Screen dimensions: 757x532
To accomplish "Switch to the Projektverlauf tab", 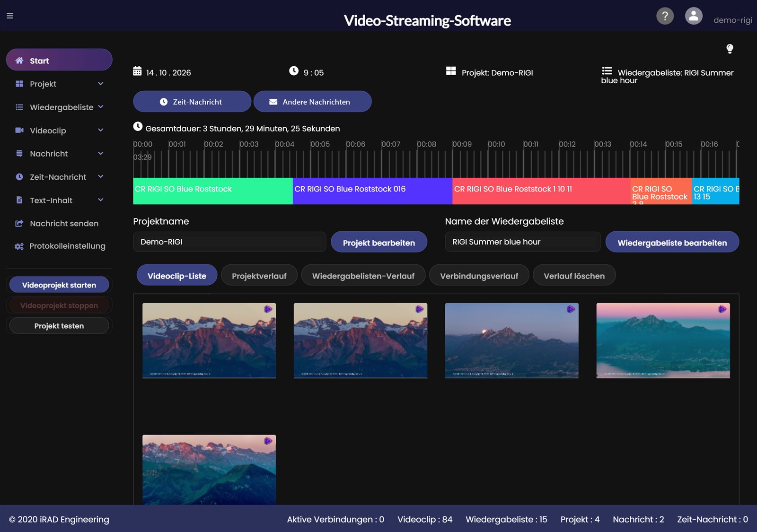I will coord(259,276).
